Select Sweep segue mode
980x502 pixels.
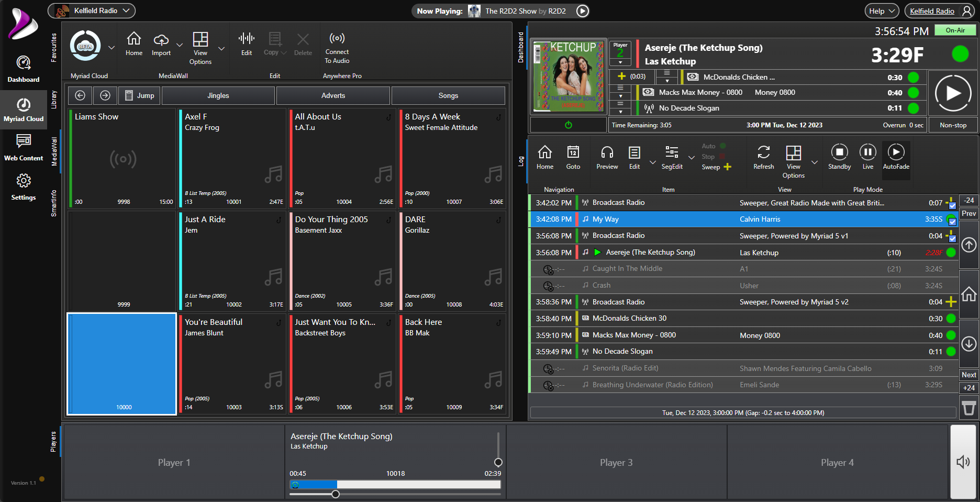(716, 167)
